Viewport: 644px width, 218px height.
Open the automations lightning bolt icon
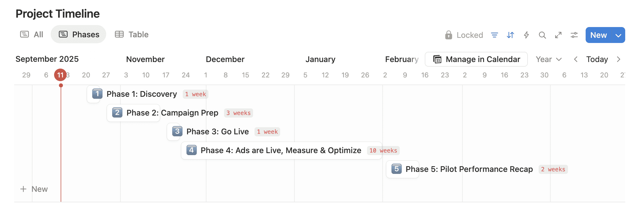(526, 35)
